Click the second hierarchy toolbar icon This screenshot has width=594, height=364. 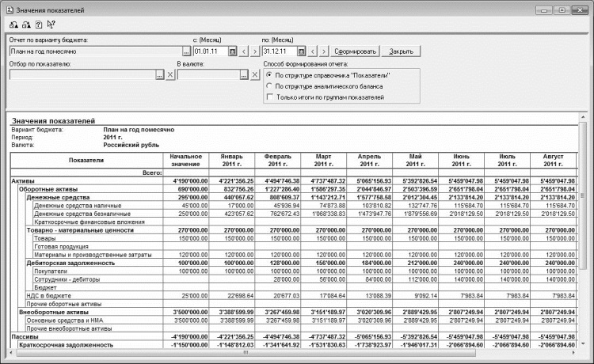coord(26,25)
